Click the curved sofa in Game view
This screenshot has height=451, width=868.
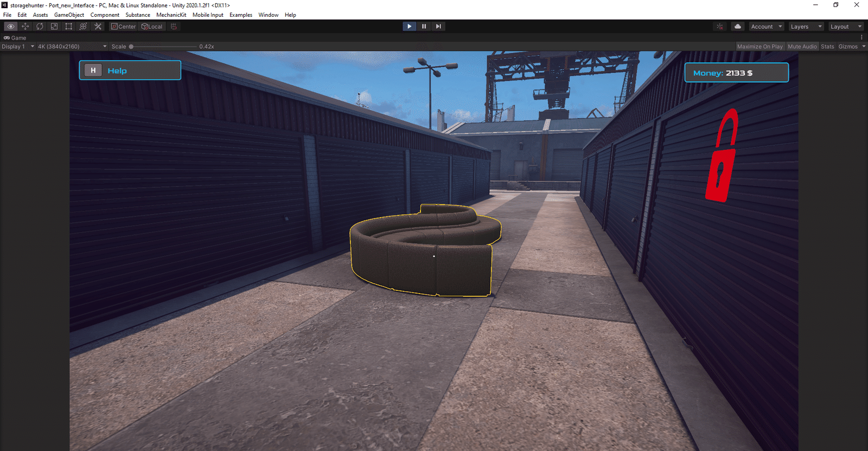[x=426, y=250]
